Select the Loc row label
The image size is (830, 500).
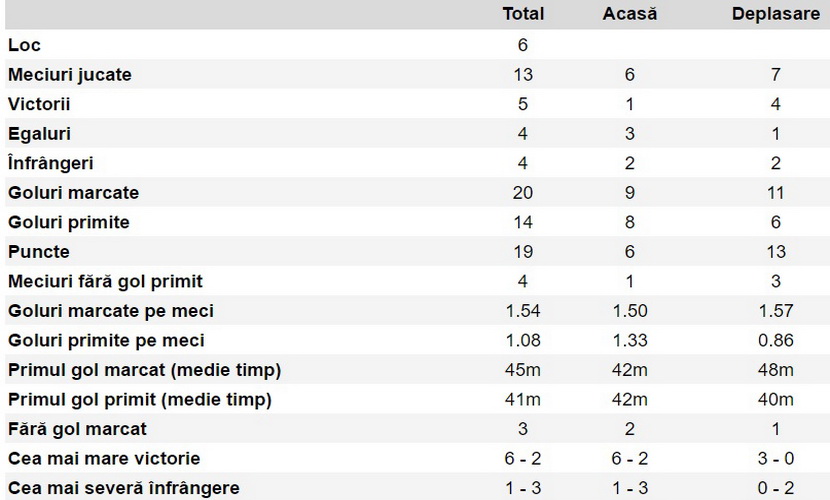(x=24, y=45)
